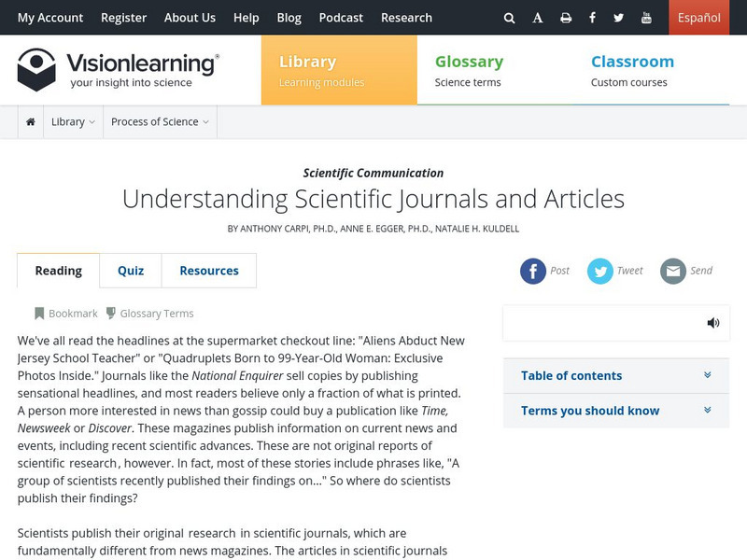Click the Register link
Screen dimensions: 747x560
(x=124, y=17)
